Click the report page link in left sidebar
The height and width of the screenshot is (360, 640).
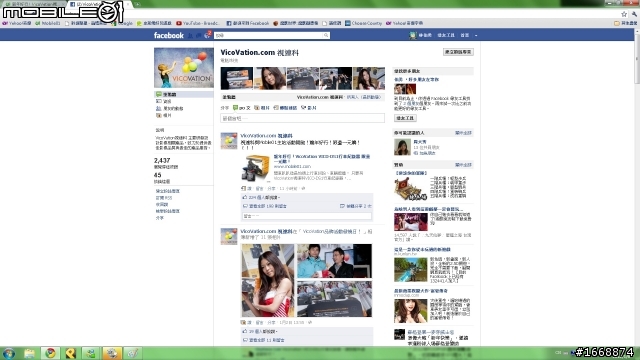tap(167, 211)
